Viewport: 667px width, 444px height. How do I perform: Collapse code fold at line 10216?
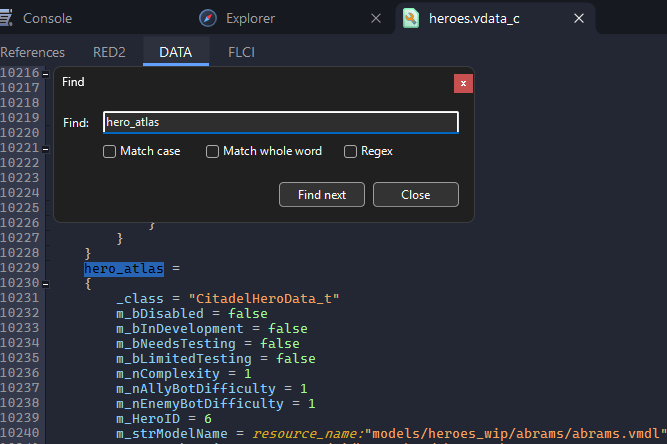(46, 74)
